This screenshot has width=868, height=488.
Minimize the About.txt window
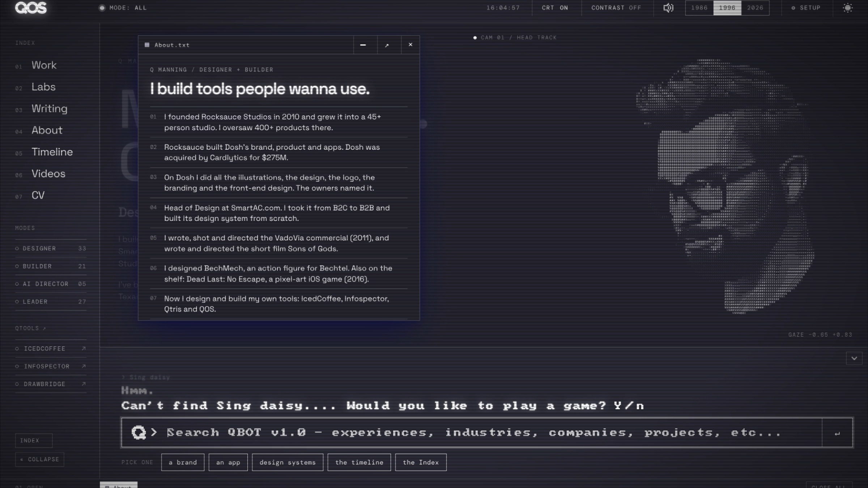coord(363,45)
